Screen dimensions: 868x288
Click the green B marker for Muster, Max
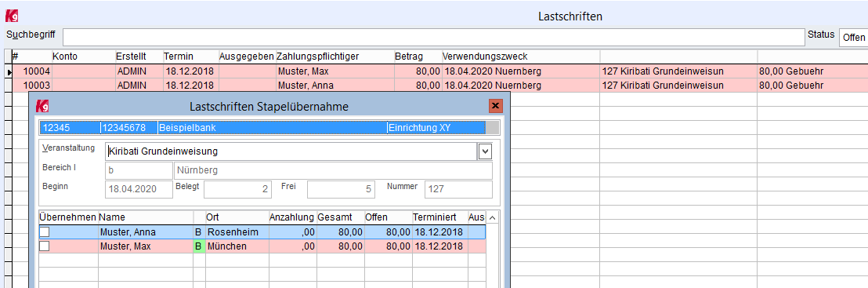click(199, 246)
